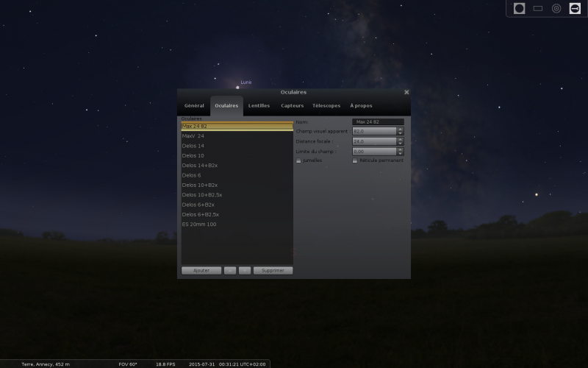Click the 18.8 FPS status entry
Viewport: 588px width, 368px height.
[x=165, y=364]
